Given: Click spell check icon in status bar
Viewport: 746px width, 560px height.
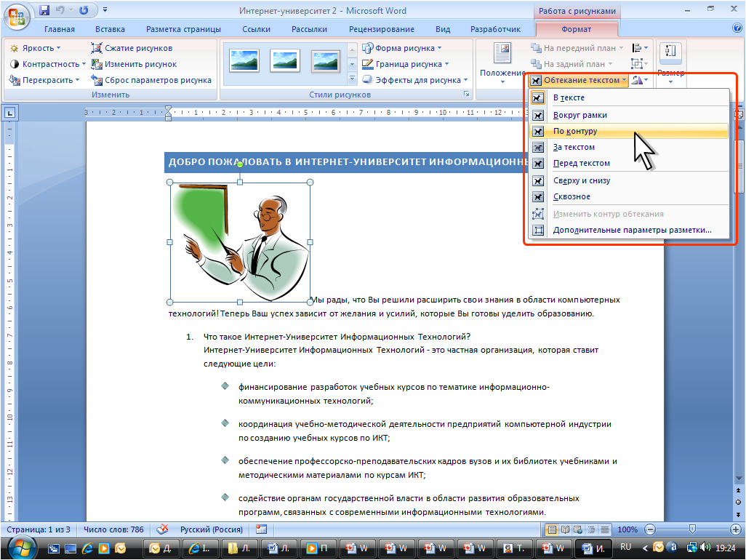Looking at the screenshot, I should coord(163,529).
